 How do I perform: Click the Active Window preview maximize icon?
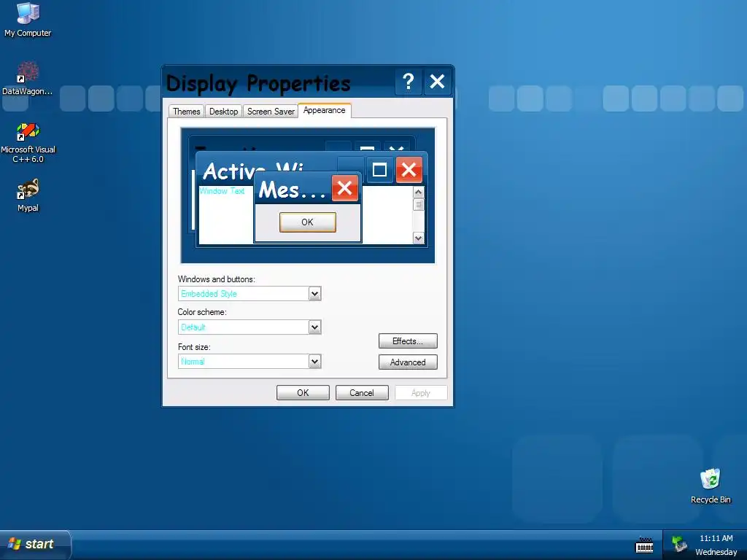click(379, 169)
